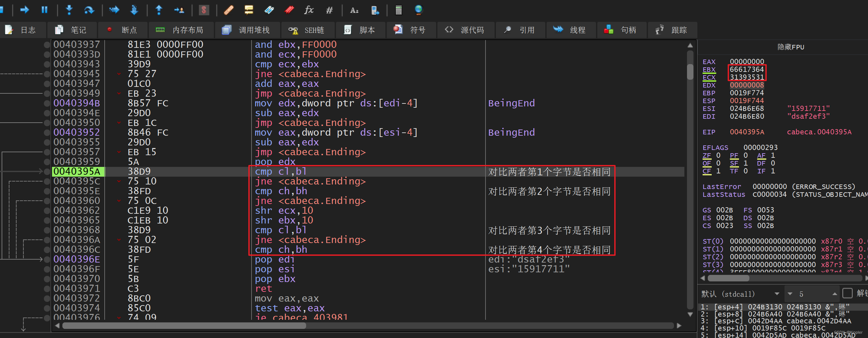Click the Run to User Code icon
The width and height of the screenshot is (868, 338).
[x=179, y=10]
